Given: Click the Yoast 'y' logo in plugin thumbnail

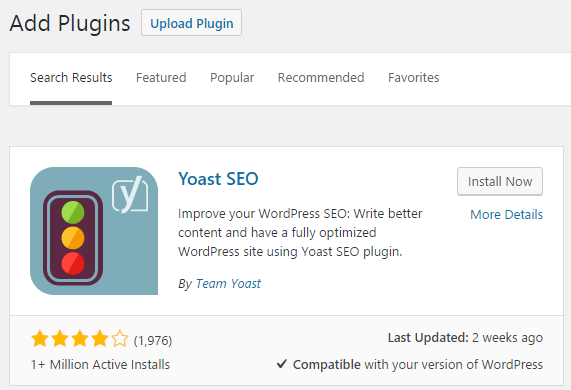Looking at the screenshot, I should click(130, 194).
